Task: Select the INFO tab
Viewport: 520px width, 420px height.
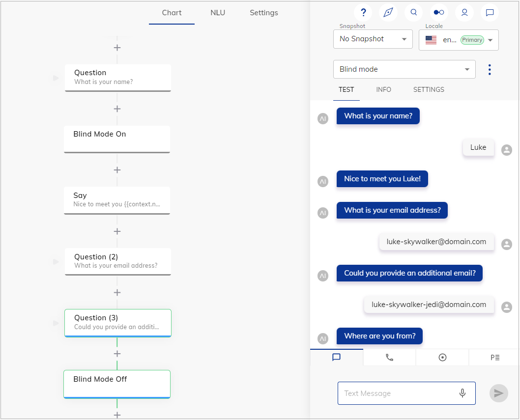Action: click(383, 89)
